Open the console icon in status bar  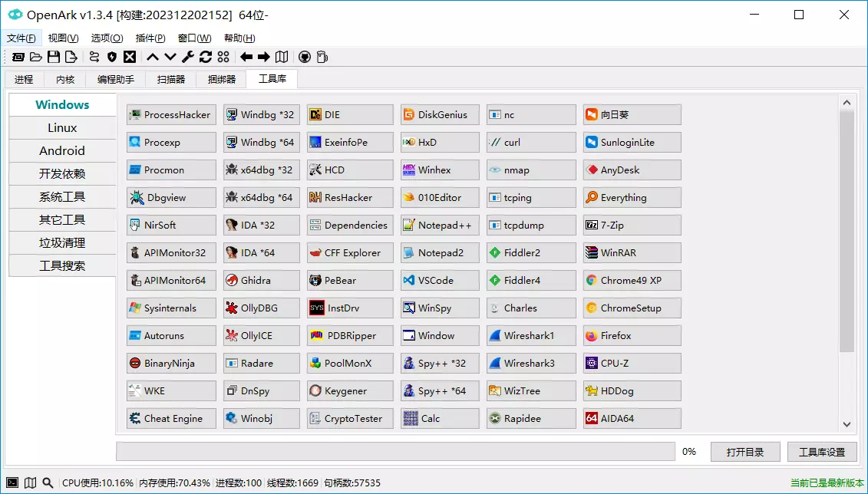[x=12, y=483]
